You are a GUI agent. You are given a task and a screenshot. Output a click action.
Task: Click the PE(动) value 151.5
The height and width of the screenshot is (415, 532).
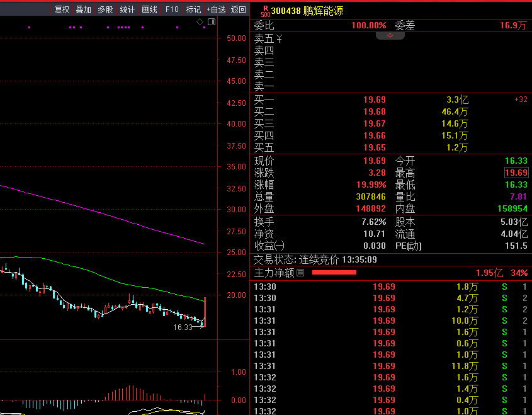[x=516, y=246]
